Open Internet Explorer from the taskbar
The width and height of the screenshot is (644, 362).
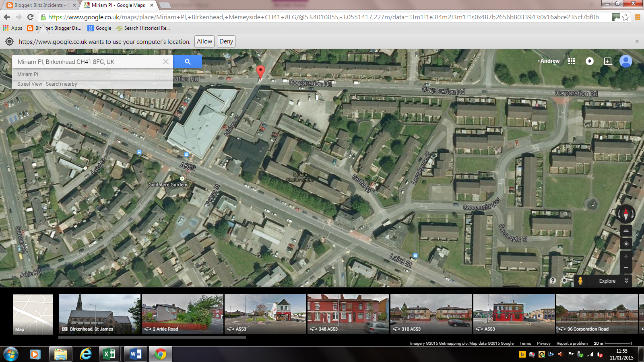86,354
